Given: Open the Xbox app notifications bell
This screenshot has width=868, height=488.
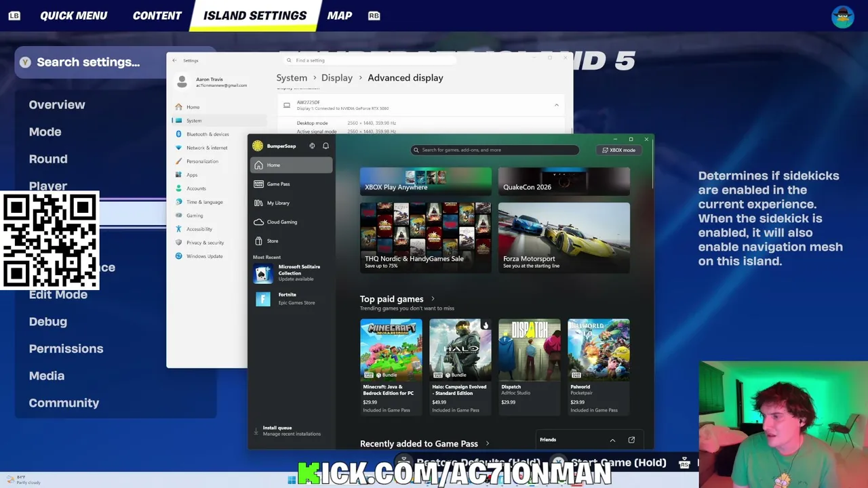Looking at the screenshot, I should pyautogui.click(x=325, y=146).
